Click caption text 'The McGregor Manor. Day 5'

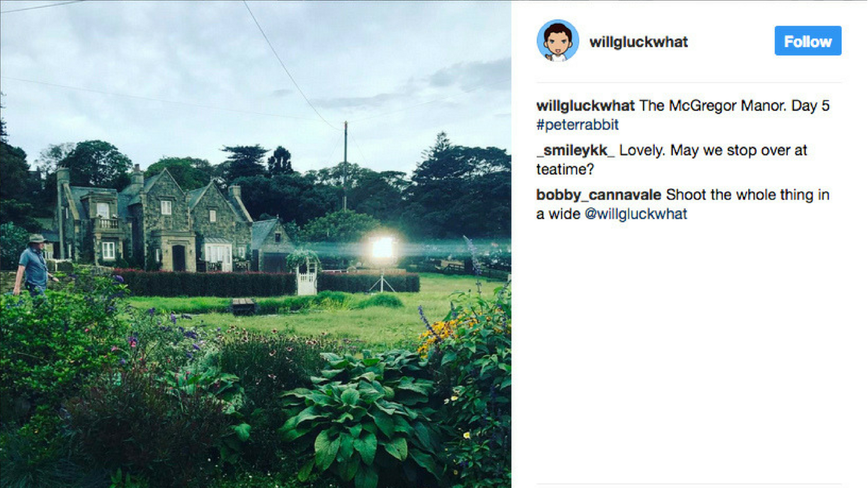734,106
